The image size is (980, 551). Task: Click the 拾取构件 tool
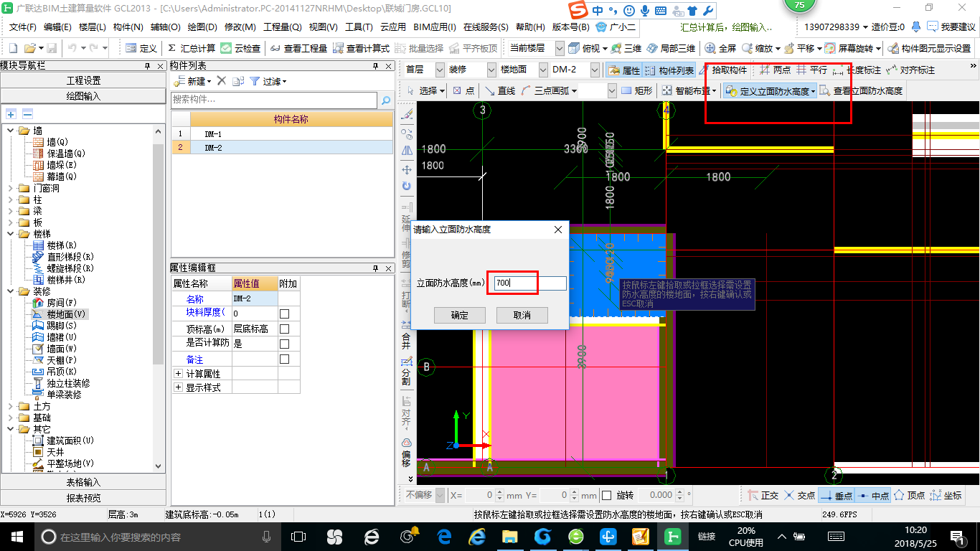point(723,70)
